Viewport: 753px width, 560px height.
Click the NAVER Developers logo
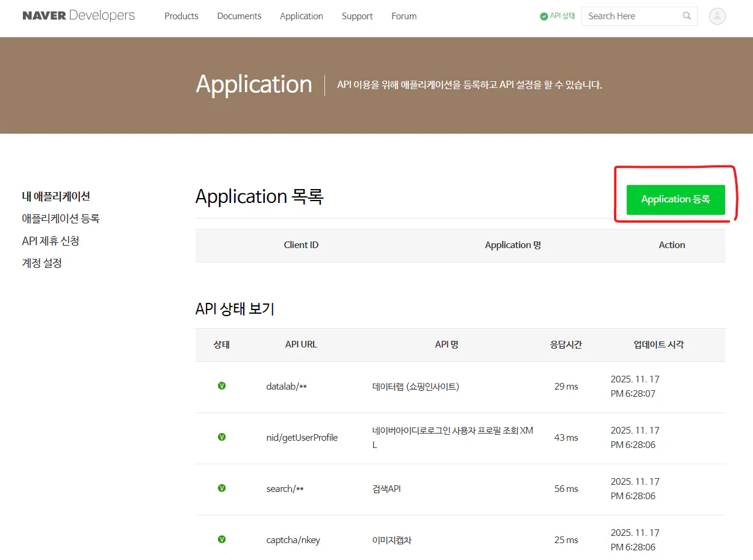click(x=78, y=16)
